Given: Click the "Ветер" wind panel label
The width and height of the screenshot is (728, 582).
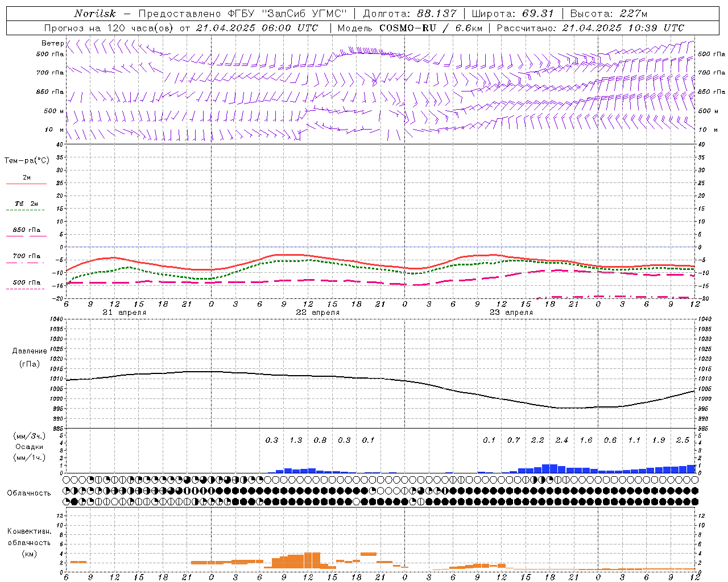Looking at the screenshot, I should tap(53, 43).
